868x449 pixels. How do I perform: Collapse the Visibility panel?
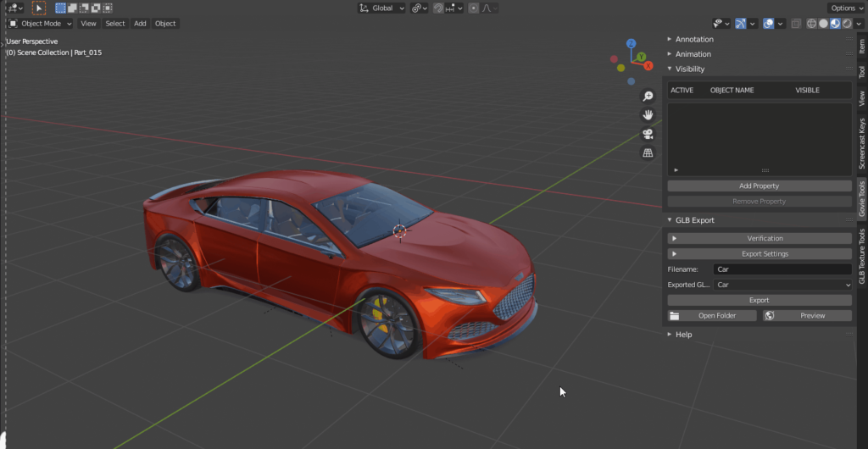tap(690, 69)
